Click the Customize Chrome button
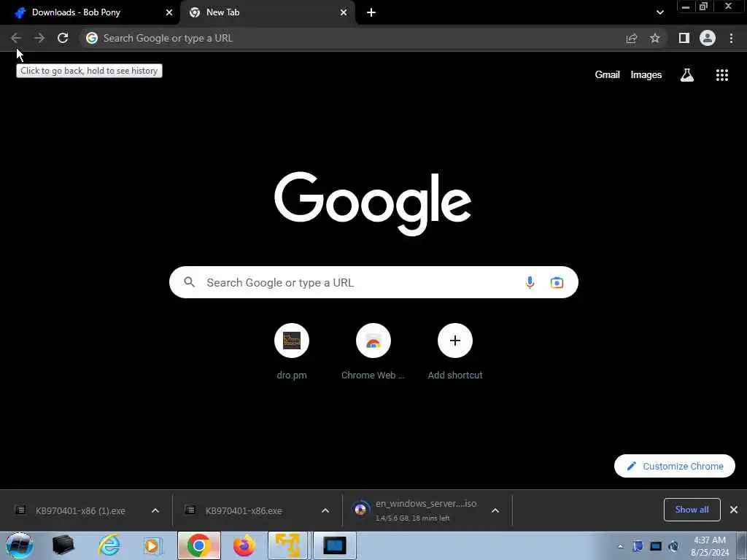The width and height of the screenshot is (747, 560). (675, 466)
